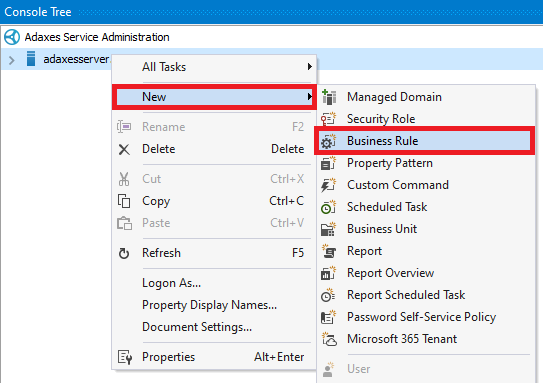Choose Cut in context menu
The width and height of the screenshot is (543, 383).
coord(214,179)
